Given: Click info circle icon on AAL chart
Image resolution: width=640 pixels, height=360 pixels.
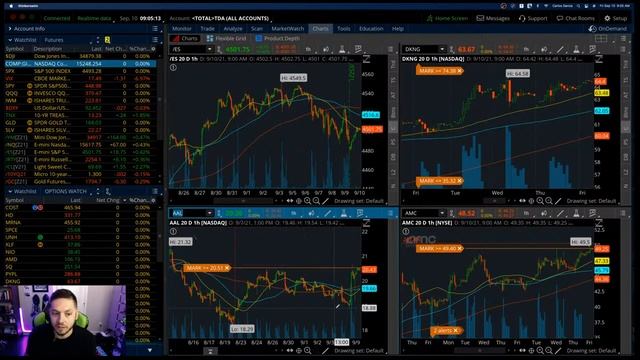Looking at the screenshot, I should [x=173, y=231].
